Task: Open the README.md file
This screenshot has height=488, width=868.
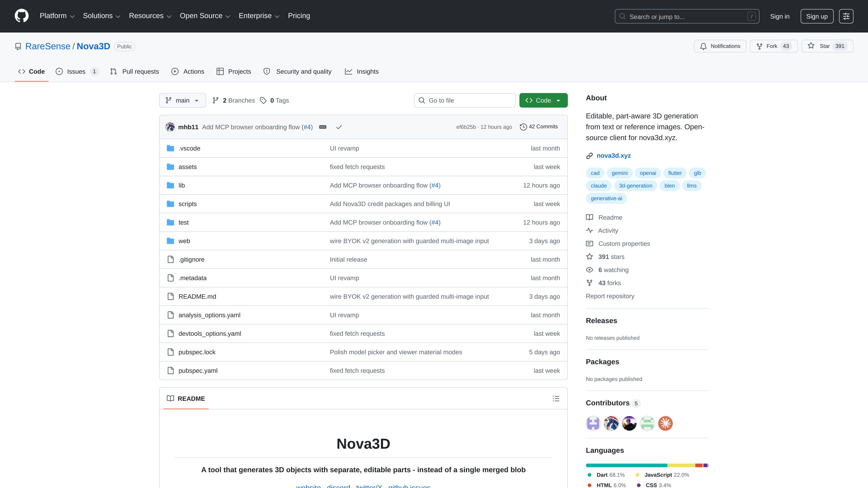Action: 198,296
